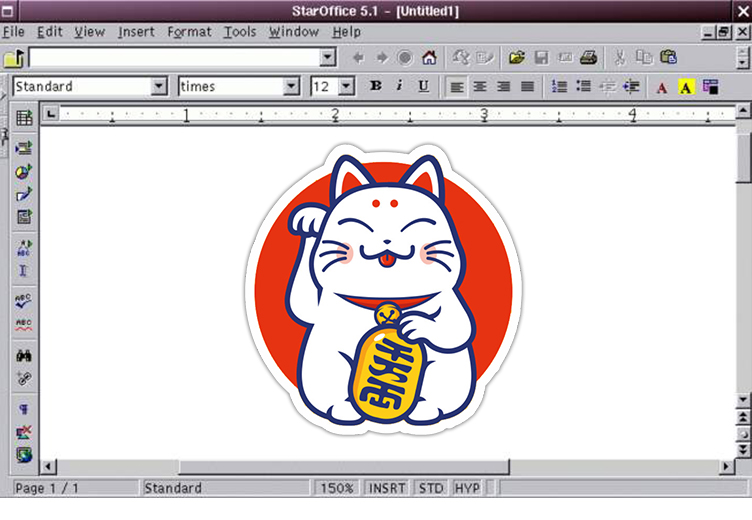The width and height of the screenshot is (752, 520).
Task: Open the Help menu
Action: [347, 32]
